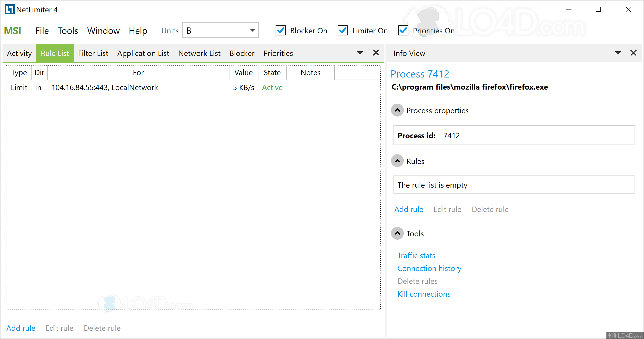Switch to the Blocker tab
The width and height of the screenshot is (644, 339).
click(x=242, y=53)
